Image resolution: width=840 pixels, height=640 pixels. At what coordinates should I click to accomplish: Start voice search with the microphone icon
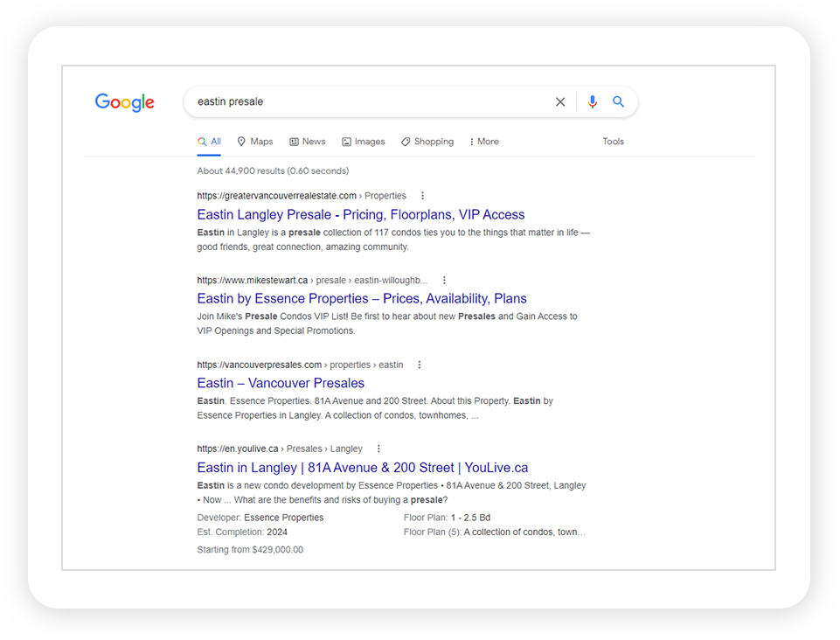[x=592, y=101]
